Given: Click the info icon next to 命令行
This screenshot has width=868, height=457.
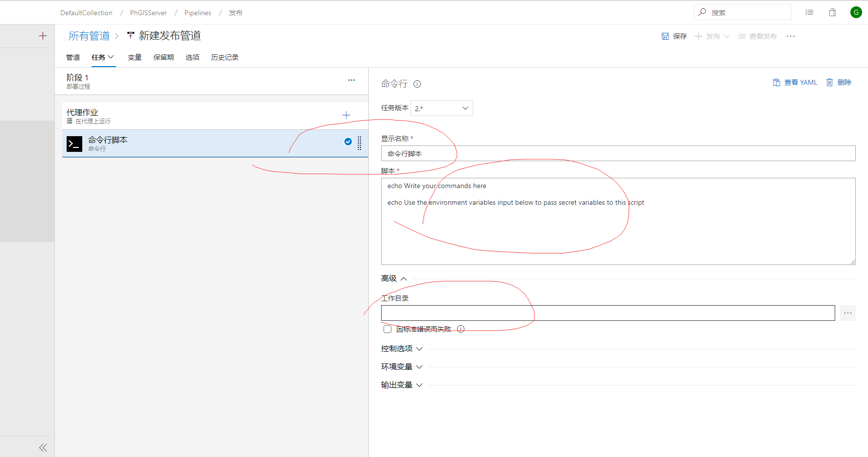Looking at the screenshot, I should pos(417,84).
